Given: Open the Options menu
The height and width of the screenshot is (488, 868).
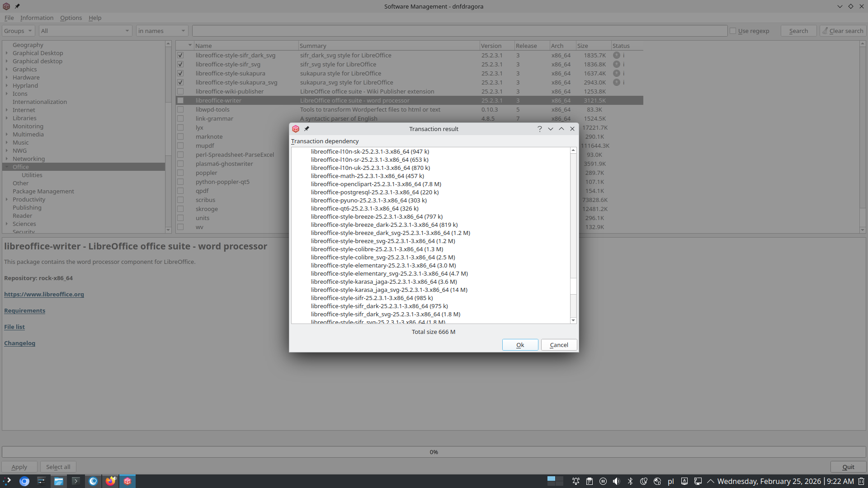Looking at the screenshot, I should 71,18.
